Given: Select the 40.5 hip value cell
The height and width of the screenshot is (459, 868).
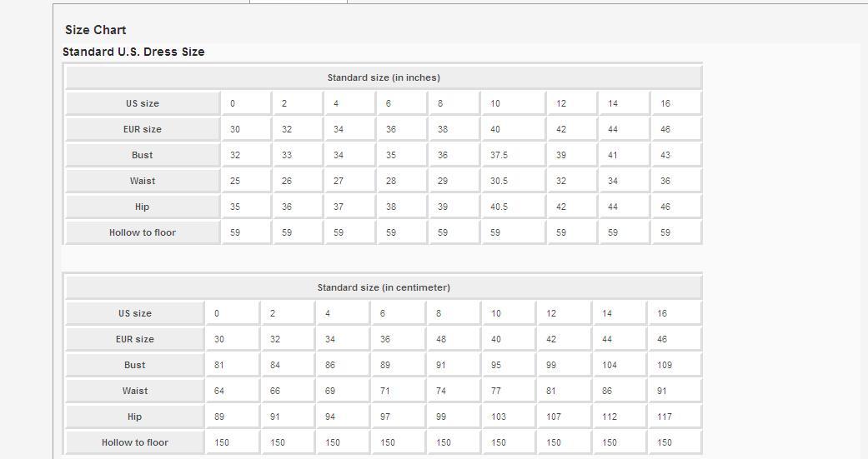Looking at the screenshot, I should [x=499, y=207].
